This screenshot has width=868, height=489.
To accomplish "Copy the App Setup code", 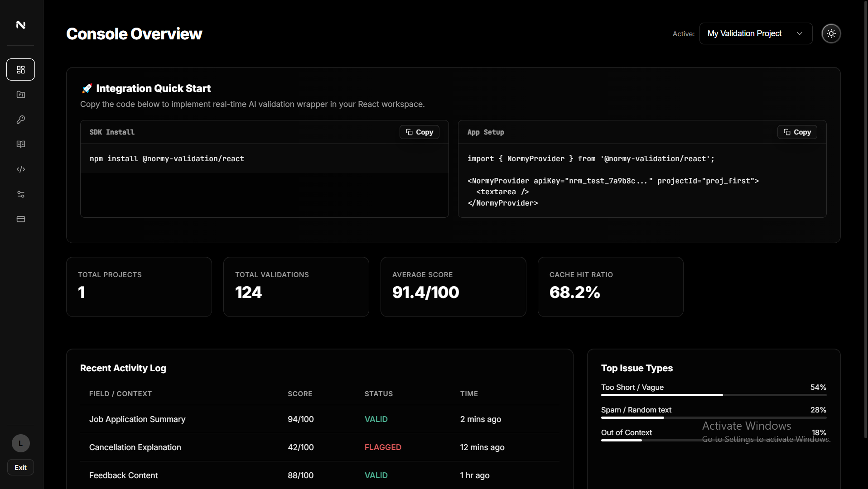I will tap(797, 132).
